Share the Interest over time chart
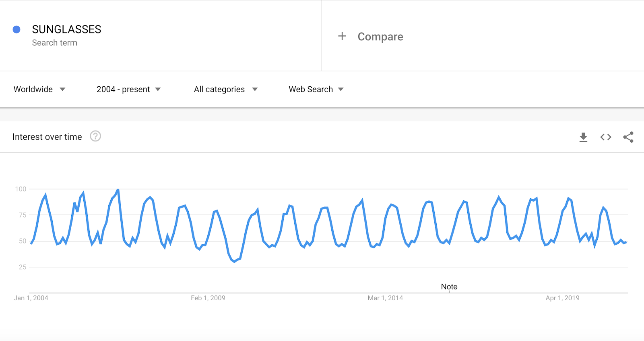This screenshot has width=644, height=341. point(628,137)
